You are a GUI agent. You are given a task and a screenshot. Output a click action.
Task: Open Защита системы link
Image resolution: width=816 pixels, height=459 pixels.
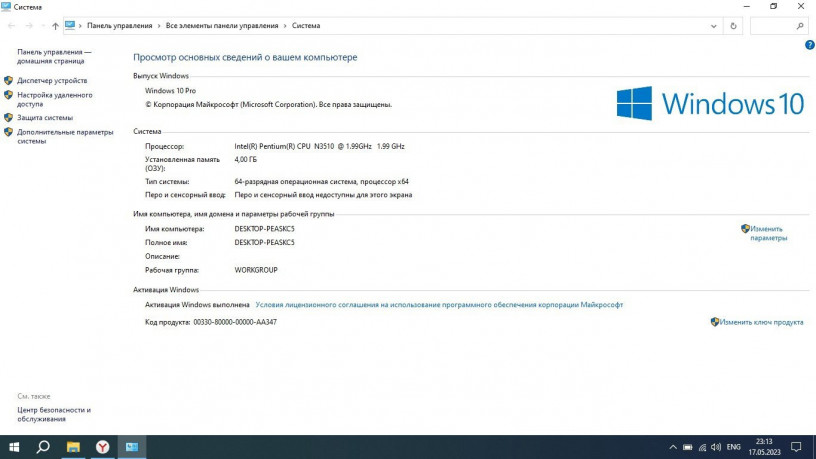(45, 118)
